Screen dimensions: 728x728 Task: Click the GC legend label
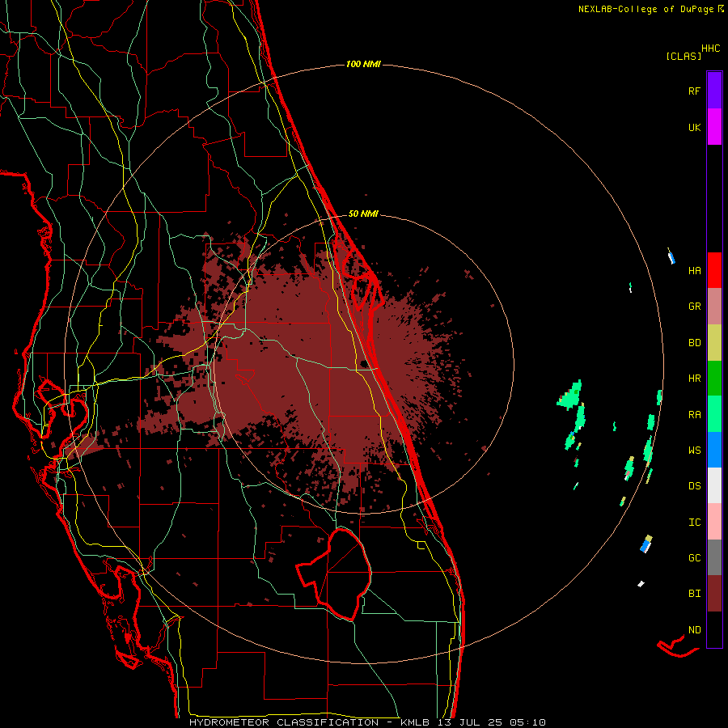(694, 558)
